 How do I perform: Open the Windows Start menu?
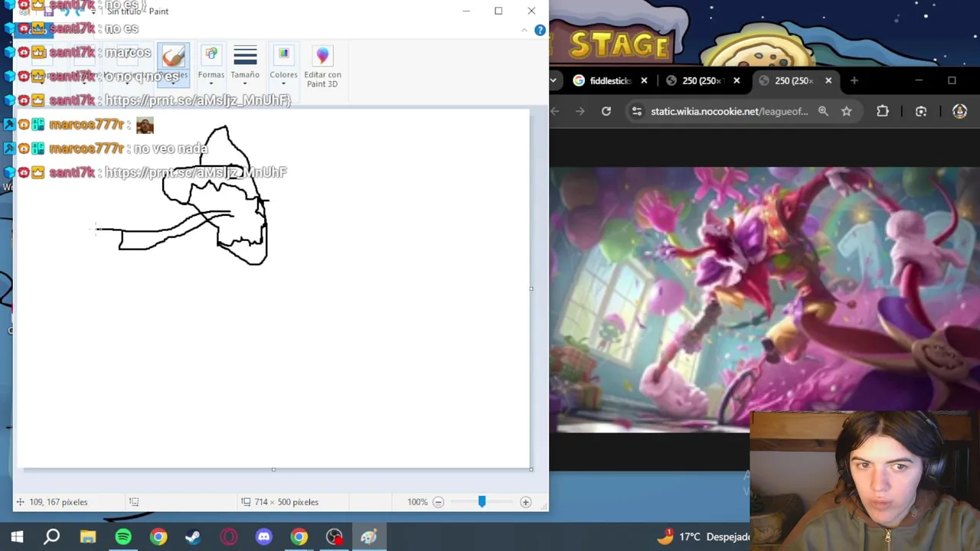coord(17,537)
